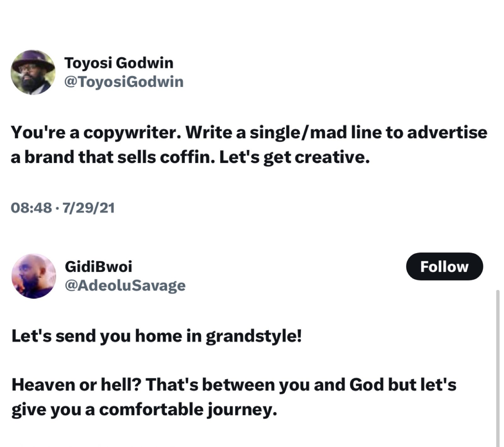The height and width of the screenshot is (447, 504).
Task: Click the 08:48 tweet timestamp
Action: click(x=31, y=208)
